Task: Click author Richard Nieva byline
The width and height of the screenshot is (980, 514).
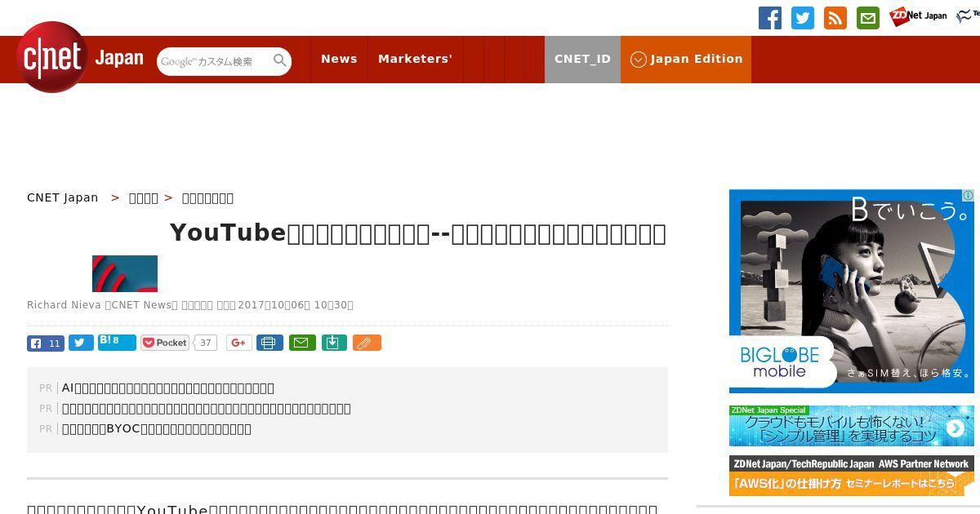Action: 64,305
